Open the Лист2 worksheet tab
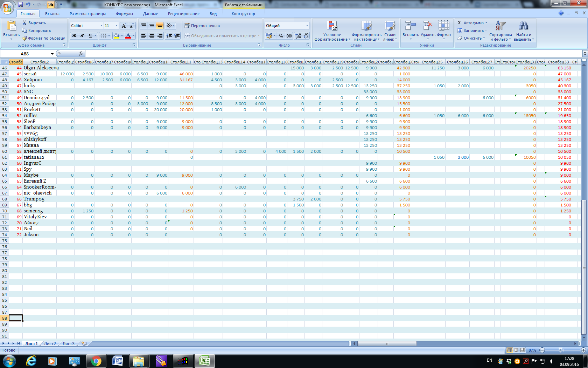Viewport: 588px width, 368px height. tap(50, 343)
